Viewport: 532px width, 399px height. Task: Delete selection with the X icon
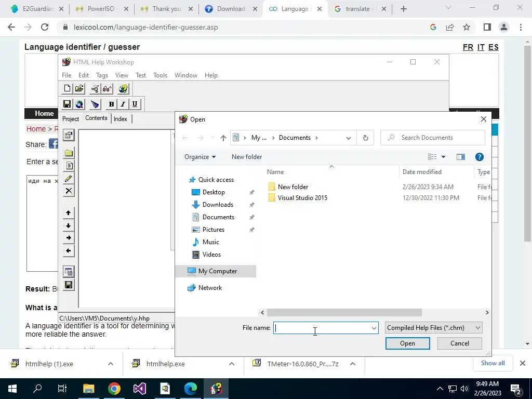(69, 191)
